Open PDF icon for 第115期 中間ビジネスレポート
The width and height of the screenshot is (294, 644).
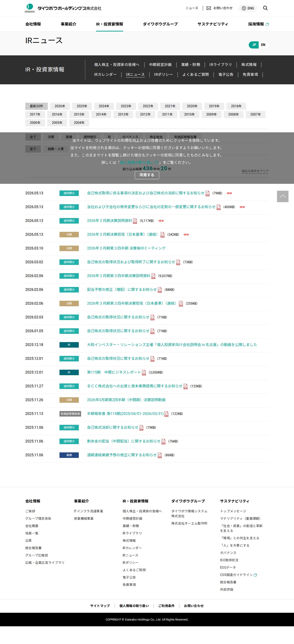(x=144, y=372)
